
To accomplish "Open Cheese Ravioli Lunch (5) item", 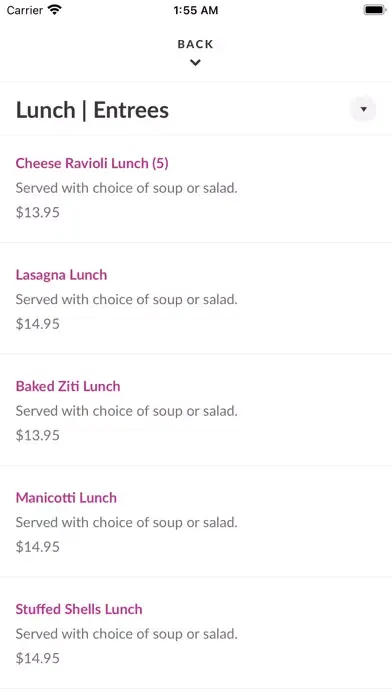I will click(92, 163).
